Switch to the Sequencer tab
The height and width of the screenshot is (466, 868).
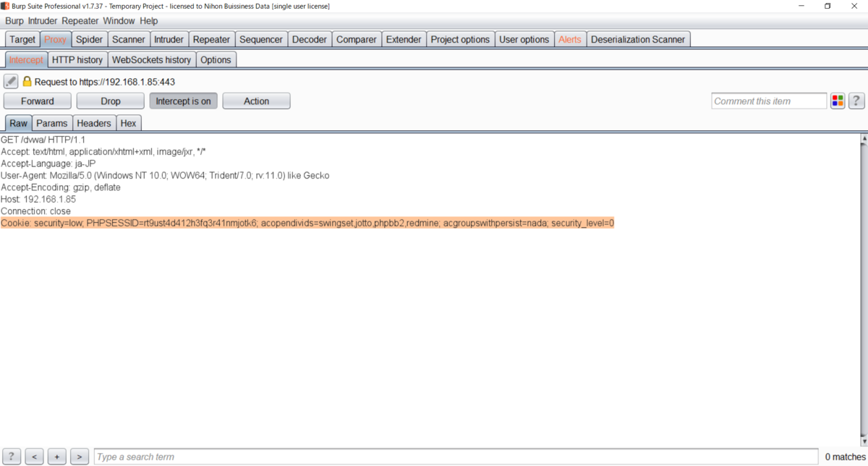(262, 39)
